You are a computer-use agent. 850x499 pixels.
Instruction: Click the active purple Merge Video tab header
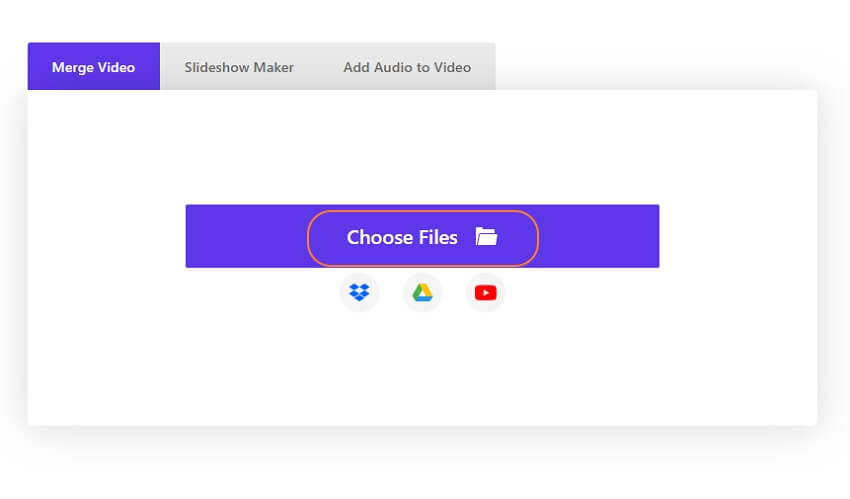pos(94,67)
